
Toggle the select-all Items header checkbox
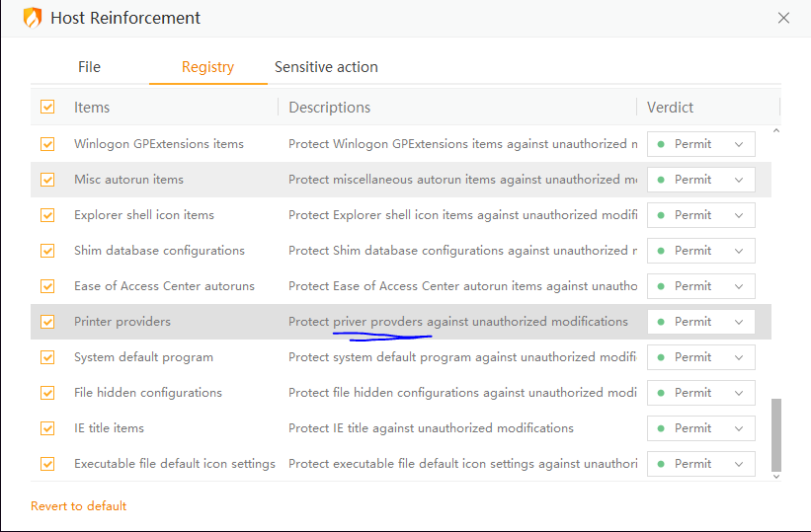point(47,107)
